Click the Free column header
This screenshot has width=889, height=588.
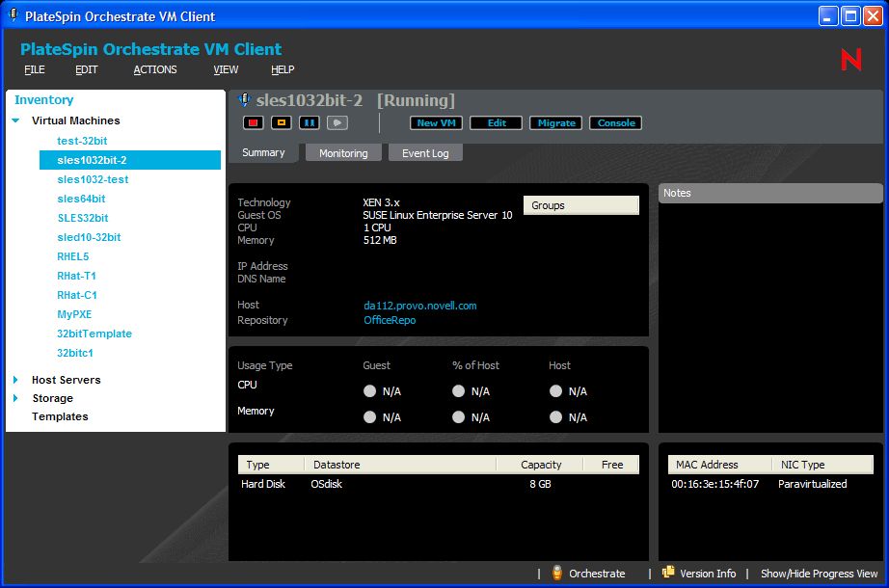(611, 465)
